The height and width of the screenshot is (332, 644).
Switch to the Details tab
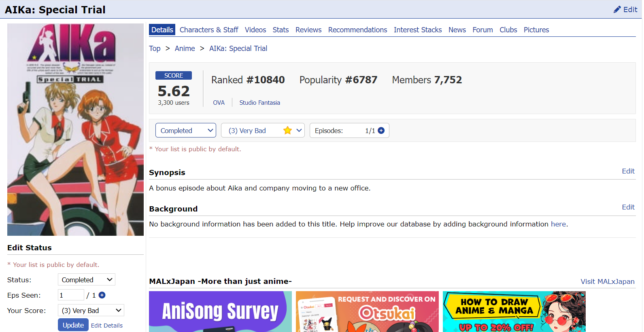click(x=162, y=30)
